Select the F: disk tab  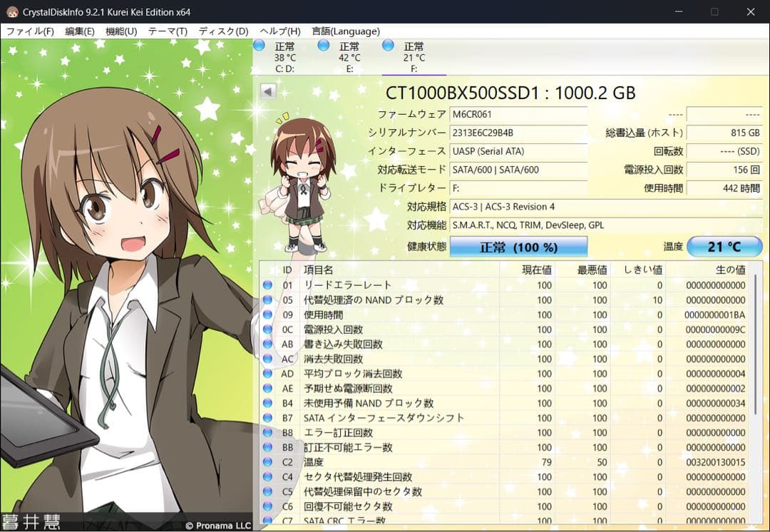coord(414,57)
